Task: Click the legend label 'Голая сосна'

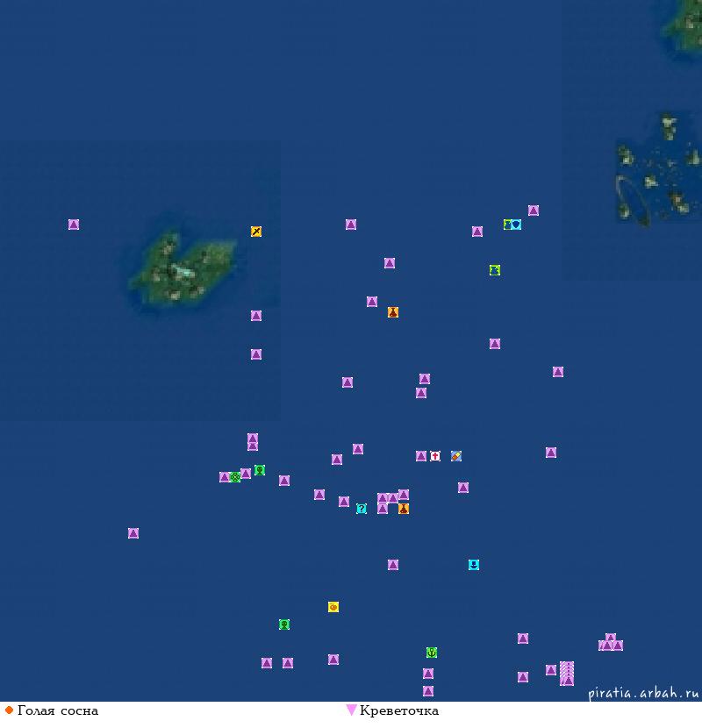Action: pos(58,710)
